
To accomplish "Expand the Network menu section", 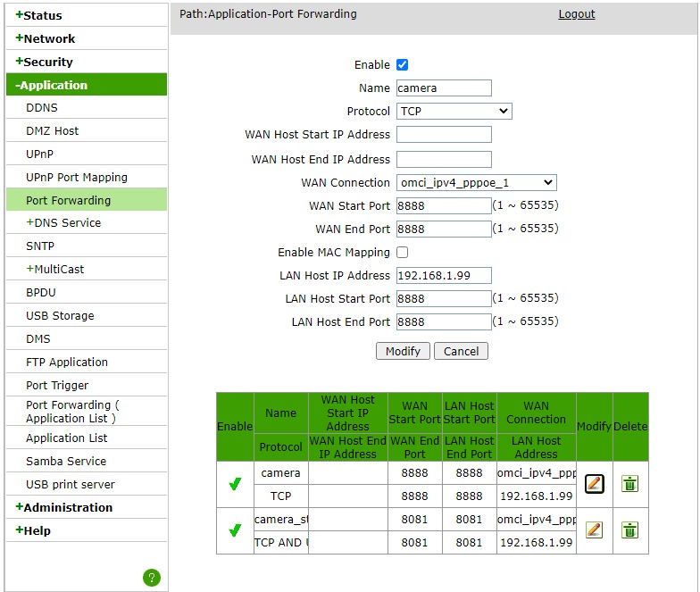I will [87, 38].
